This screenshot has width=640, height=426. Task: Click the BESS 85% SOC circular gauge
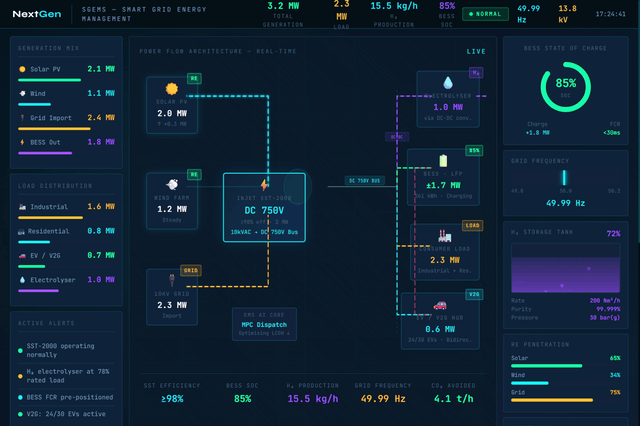565,87
